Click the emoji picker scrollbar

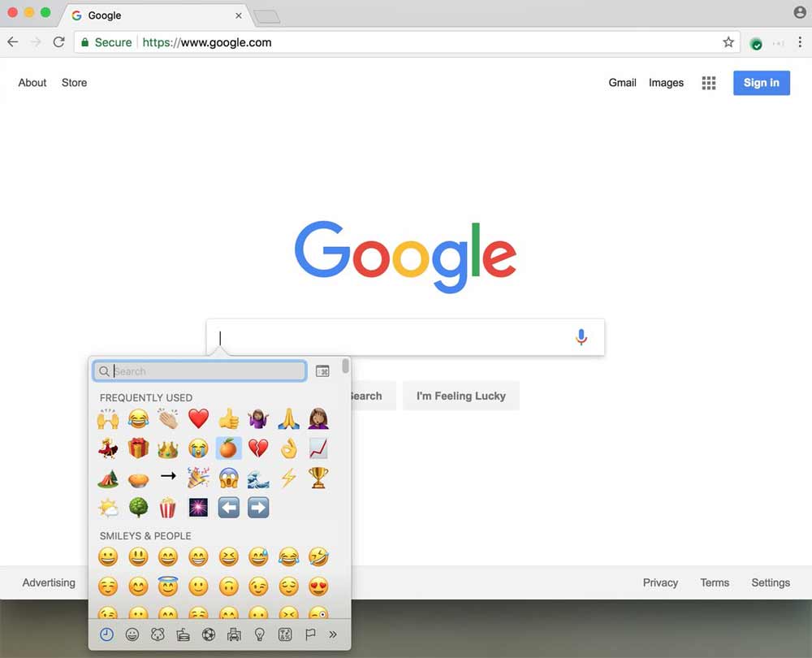pos(345,366)
